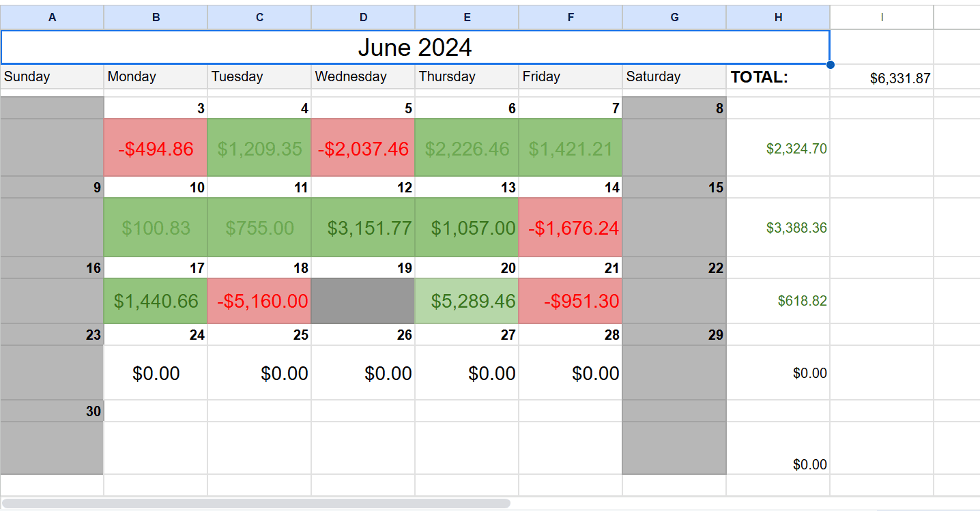980x511 pixels.
Task: Select column D header
Action: [x=363, y=18]
